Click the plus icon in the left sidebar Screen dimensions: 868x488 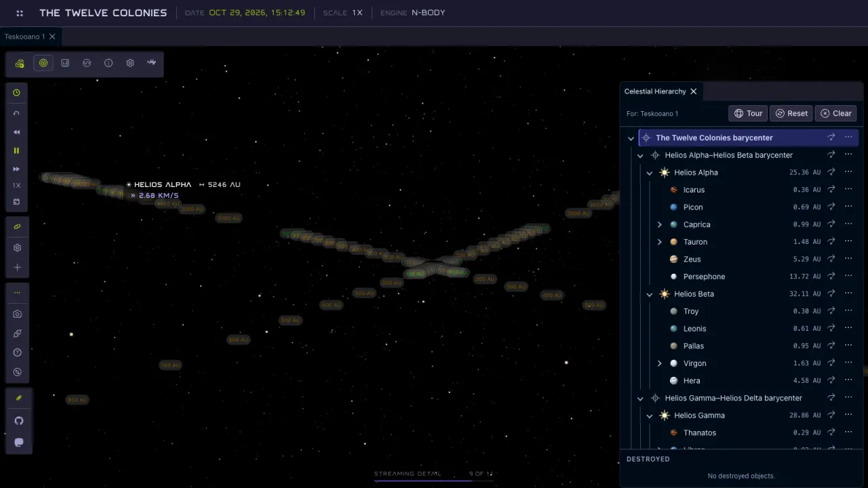(x=17, y=267)
